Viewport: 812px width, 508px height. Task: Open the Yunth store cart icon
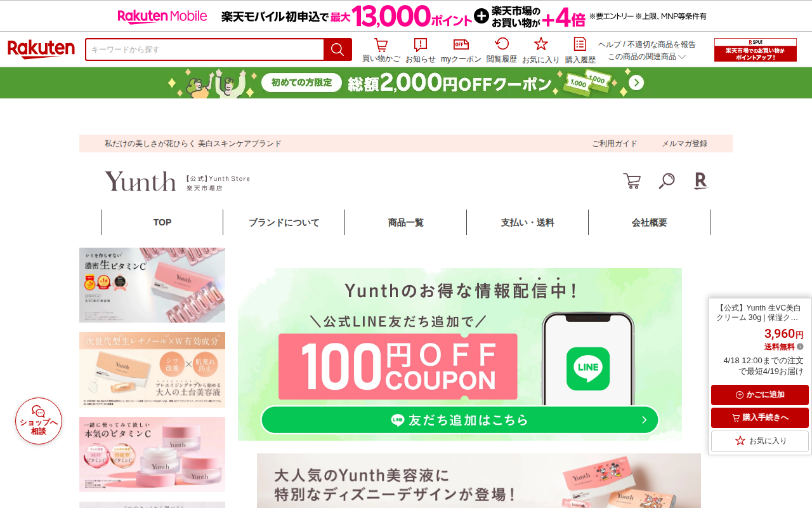632,181
